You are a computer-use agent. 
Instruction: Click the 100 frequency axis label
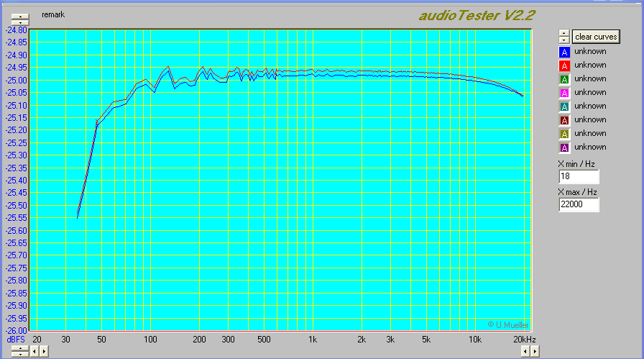[150, 340]
